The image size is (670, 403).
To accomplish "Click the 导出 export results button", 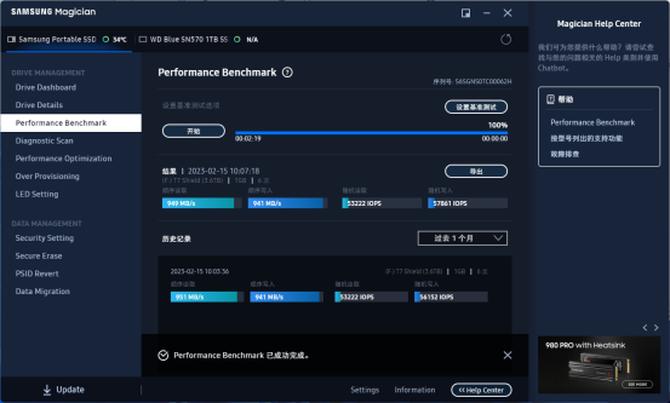I will coord(476,171).
